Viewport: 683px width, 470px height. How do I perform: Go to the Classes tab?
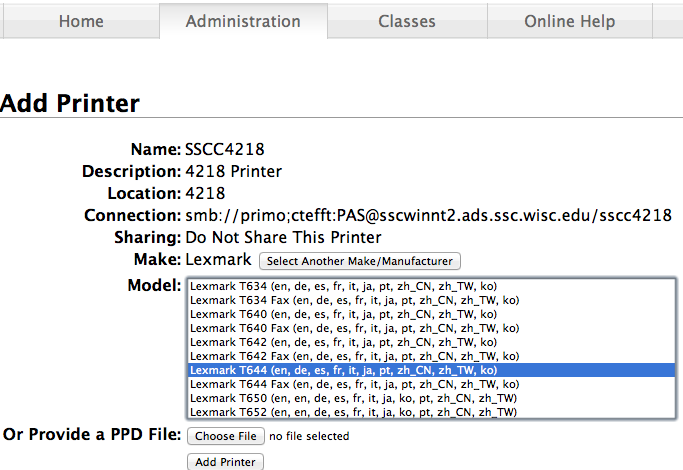(406, 21)
